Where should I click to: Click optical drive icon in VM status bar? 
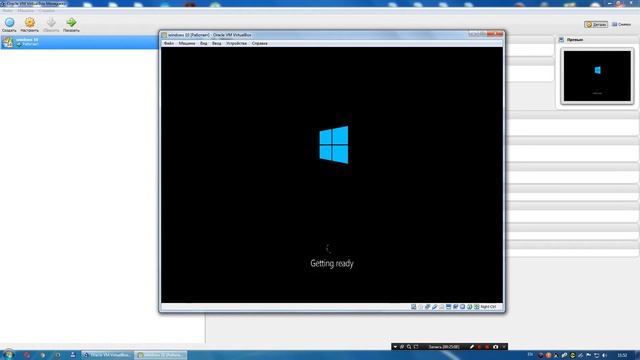click(x=420, y=307)
